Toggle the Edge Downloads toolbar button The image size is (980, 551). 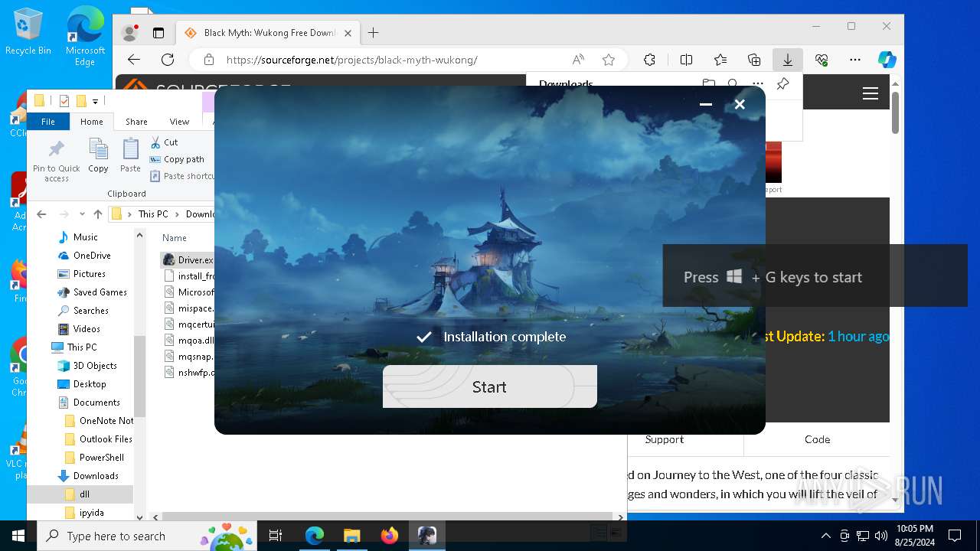tap(787, 60)
